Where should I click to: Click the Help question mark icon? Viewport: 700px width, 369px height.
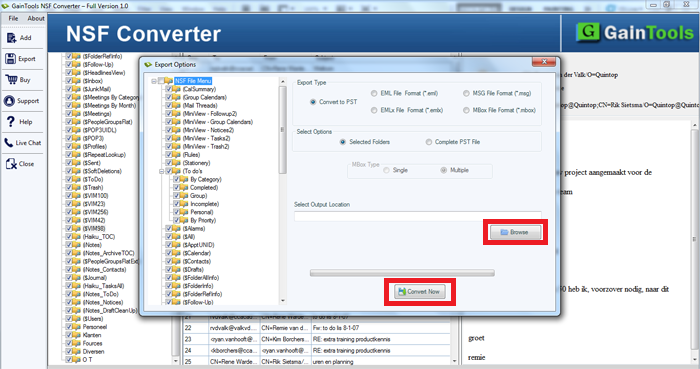(x=11, y=121)
